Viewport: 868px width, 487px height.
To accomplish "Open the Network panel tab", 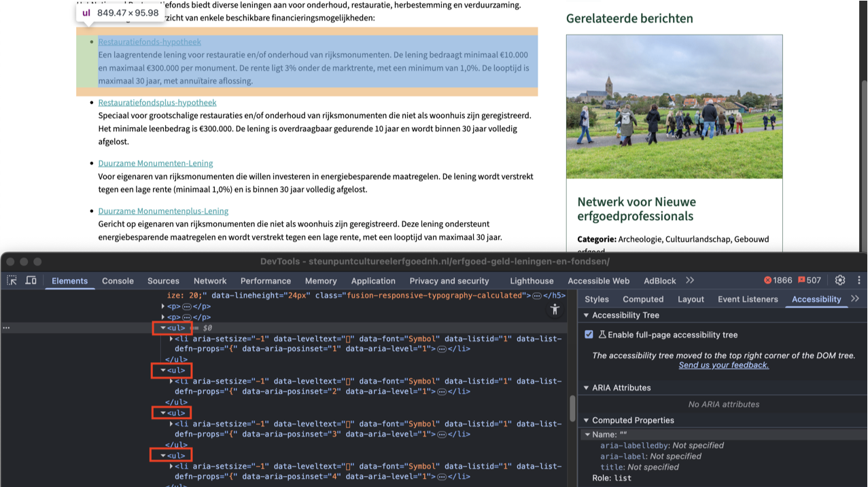I will coord(210,281).
